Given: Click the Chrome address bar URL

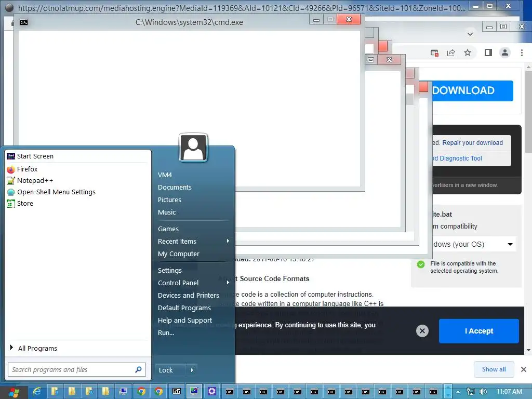Looking at the screenshot, I should pos(242,8).
